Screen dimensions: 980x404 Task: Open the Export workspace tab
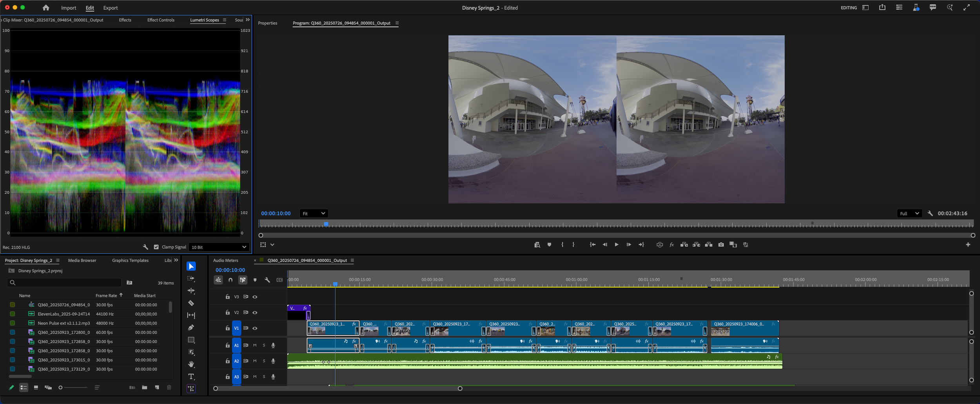coord(110,8)
